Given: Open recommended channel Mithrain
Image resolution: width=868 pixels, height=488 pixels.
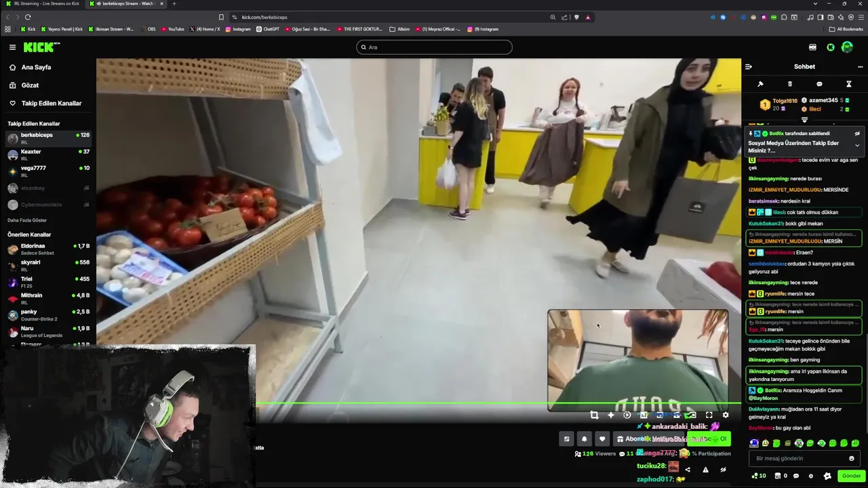Looking at the screenshot, I should click(x=47, y=298).
